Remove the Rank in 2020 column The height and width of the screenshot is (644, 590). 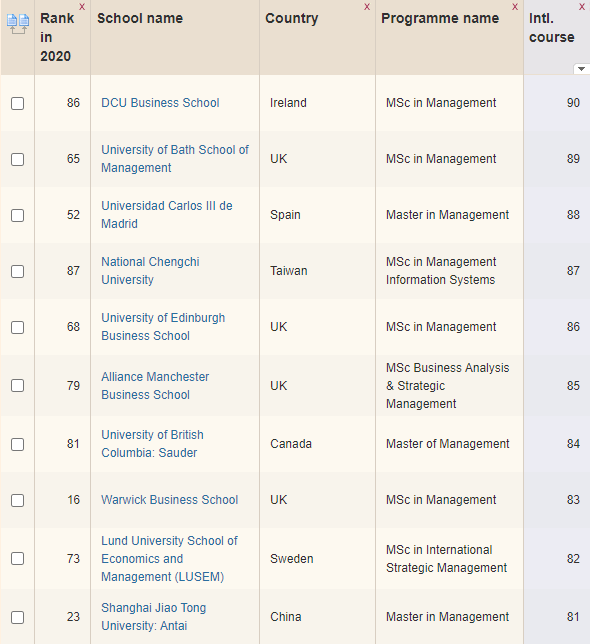82,7
